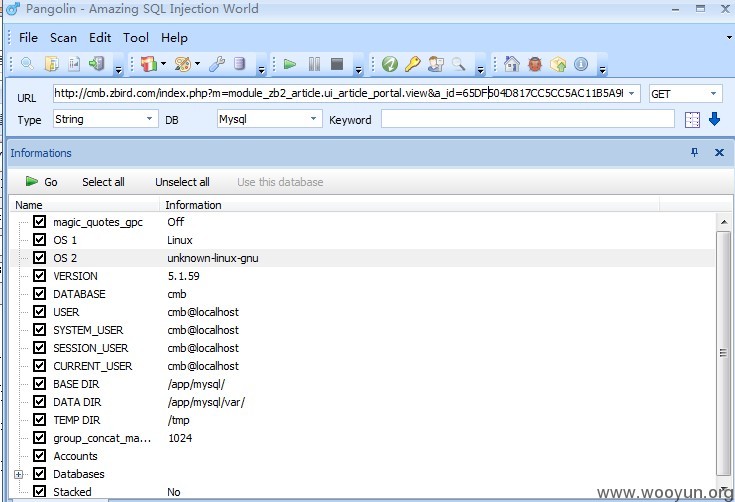
Task: Click the Name column header
Action: click(x=85, y=205)
